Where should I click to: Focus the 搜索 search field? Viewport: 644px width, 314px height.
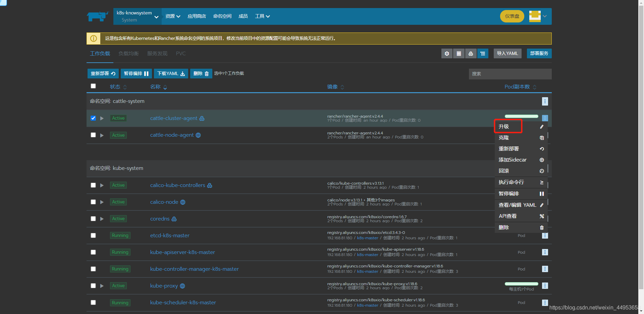click(x=510, y=74)
